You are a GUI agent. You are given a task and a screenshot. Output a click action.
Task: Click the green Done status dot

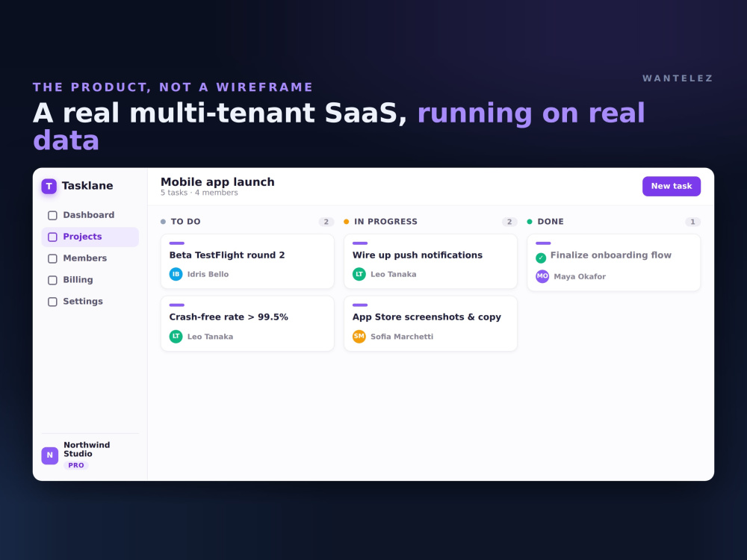tap(530, 222)
